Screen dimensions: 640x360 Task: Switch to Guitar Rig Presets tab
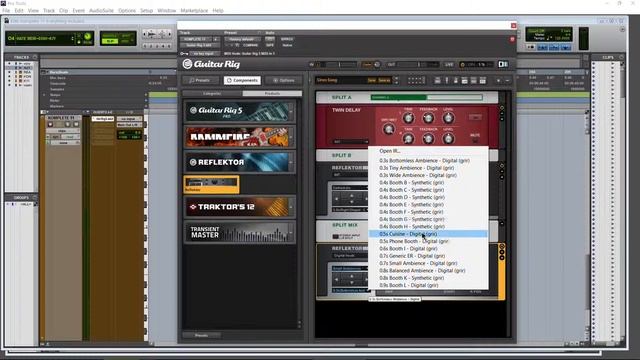(200, 80)
